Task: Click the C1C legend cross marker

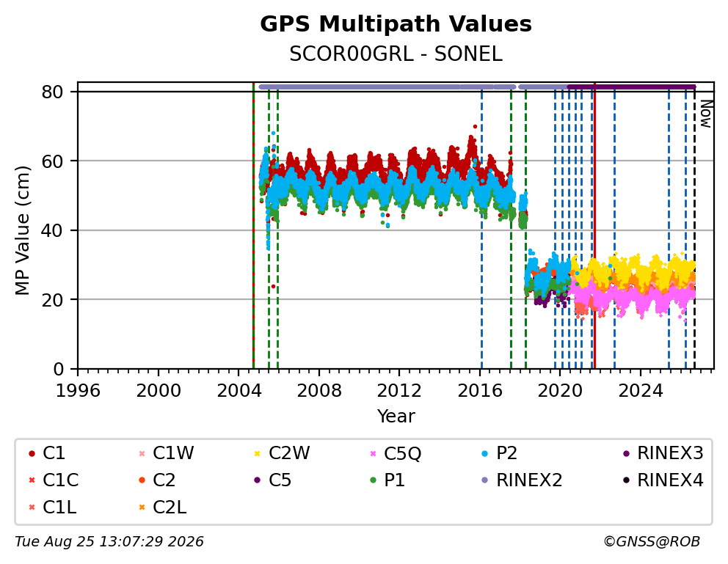Action: pos(32,480)
